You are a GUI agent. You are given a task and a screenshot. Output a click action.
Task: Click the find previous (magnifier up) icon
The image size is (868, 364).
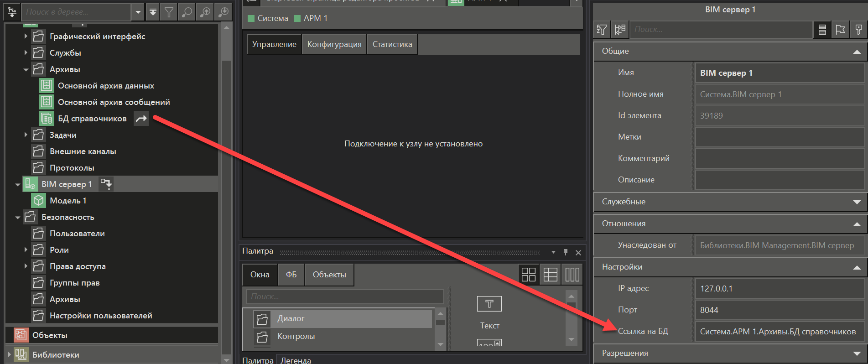[x=205, y=12]
